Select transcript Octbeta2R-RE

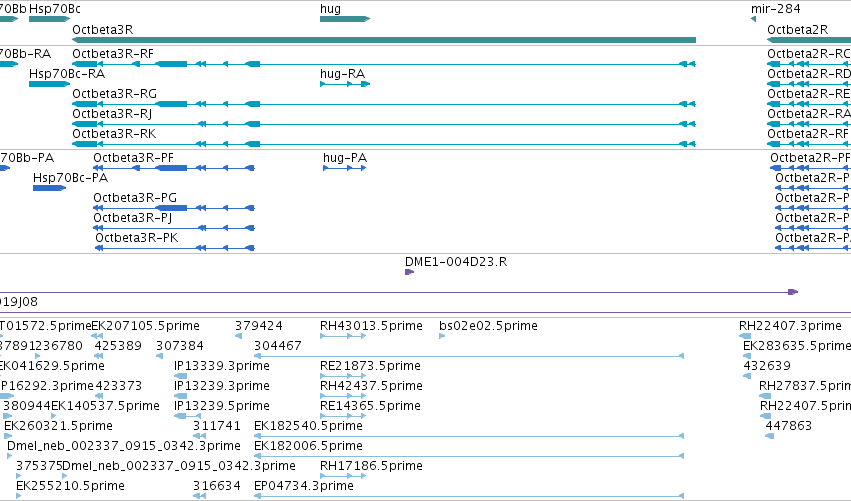809,94
